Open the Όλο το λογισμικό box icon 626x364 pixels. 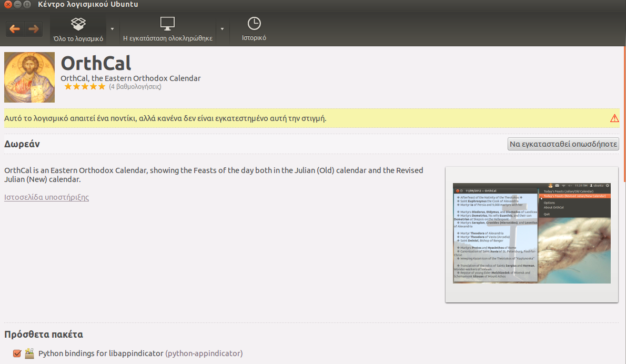point(78,24)
